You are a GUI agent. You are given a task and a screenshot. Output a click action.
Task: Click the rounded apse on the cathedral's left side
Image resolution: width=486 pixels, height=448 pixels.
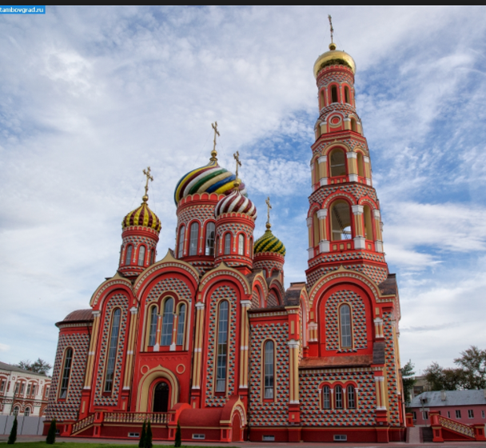[x=66, y=368]
